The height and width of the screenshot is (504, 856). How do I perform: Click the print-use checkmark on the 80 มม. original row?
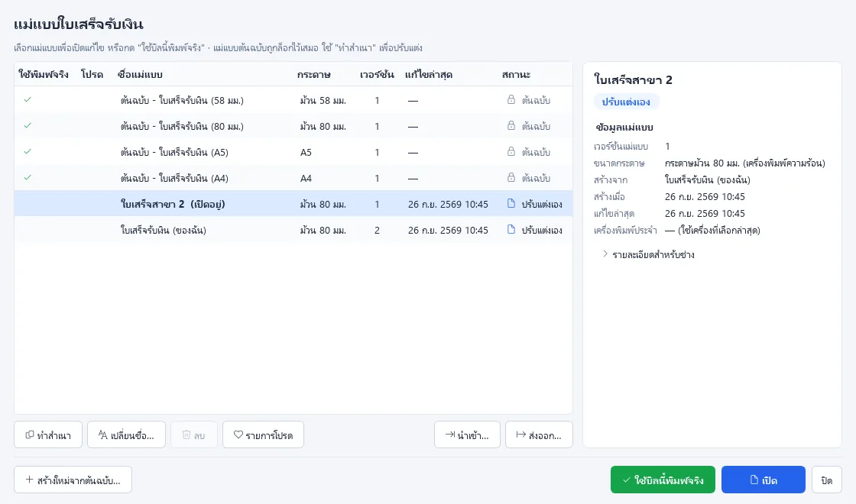point(28,126)
